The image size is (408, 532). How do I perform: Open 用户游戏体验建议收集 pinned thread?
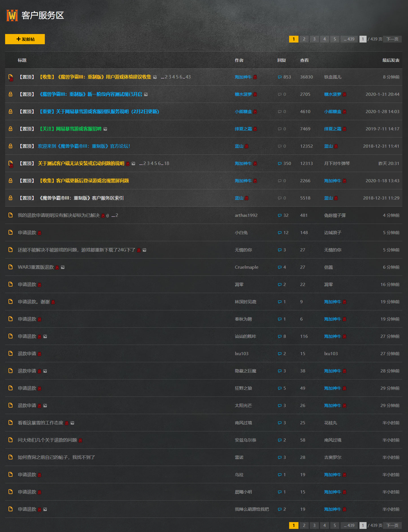point(94,77)
